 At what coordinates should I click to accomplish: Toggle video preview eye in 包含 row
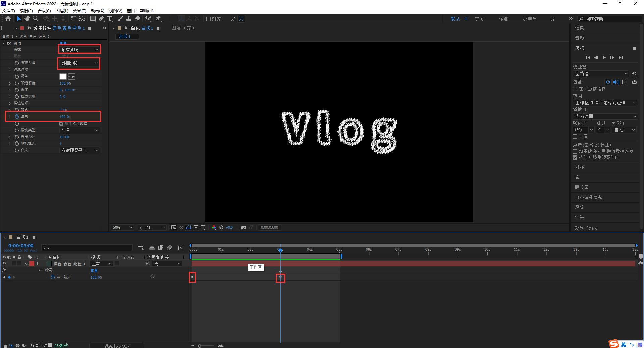(x=608, y=82)
